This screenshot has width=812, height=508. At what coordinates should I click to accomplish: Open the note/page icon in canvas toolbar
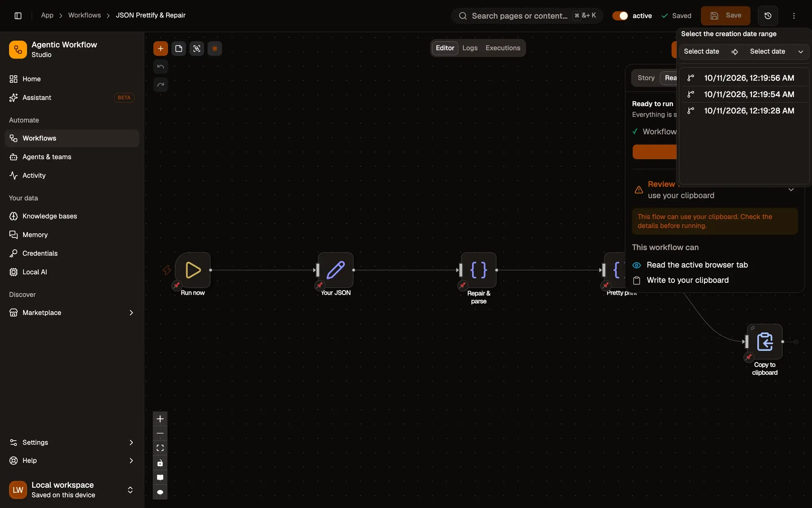pos(179,48)
